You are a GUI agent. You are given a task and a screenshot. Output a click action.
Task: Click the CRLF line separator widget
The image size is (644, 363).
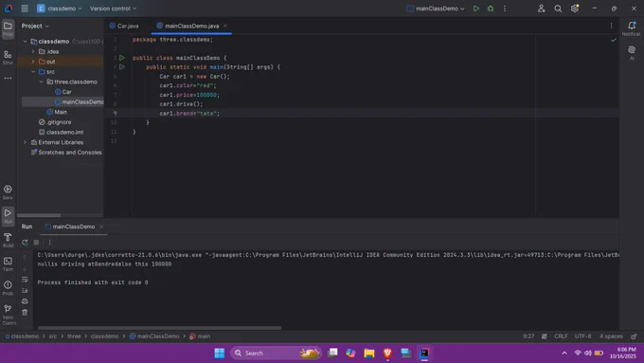[x=561, y=336]
